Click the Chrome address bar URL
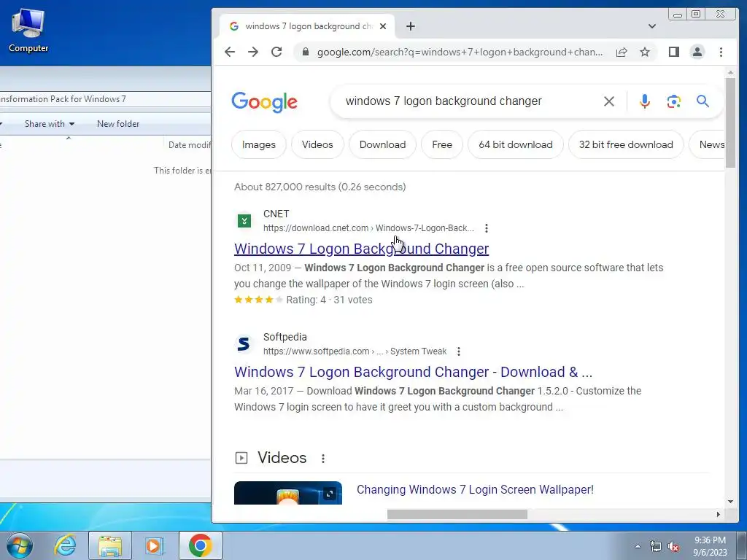The image size is (747, 560). [460, 52]
